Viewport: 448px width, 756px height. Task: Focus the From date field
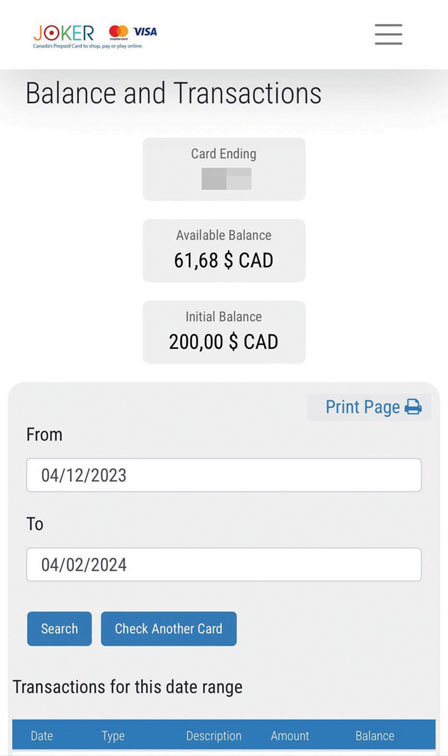[x=224, y=475]
